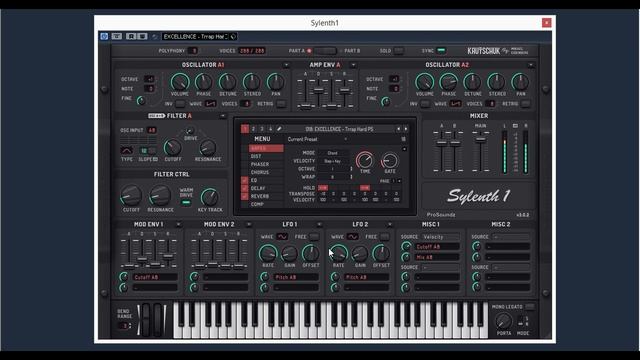This screenshot has height=360, width=640.
Task: Click the Oscillator A1 Stereo knob
Action: pos(251,82)
